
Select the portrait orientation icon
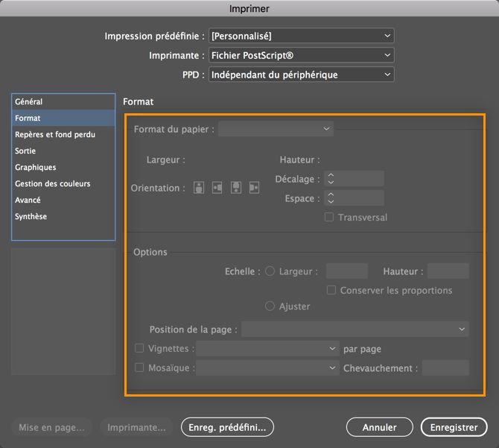pyautogui.click(x=199, y=188)
